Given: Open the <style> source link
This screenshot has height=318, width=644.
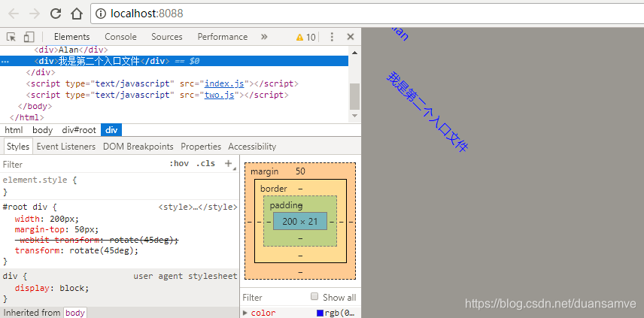Looking at the screenshot, I should [x=198, y=207].
